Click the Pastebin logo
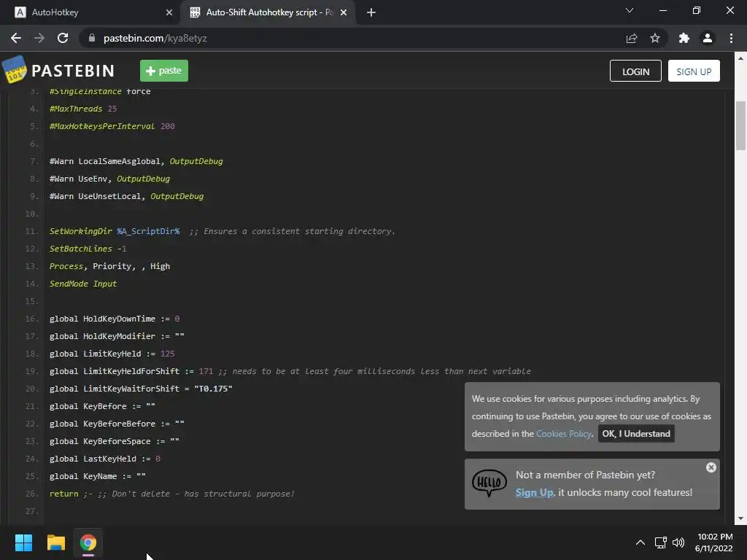This screenshot has width=747, height=560. [x=58, y=71]
